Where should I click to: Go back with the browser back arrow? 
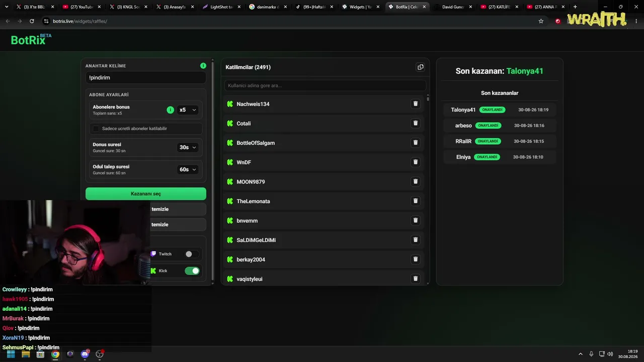(x=8, y=21)
